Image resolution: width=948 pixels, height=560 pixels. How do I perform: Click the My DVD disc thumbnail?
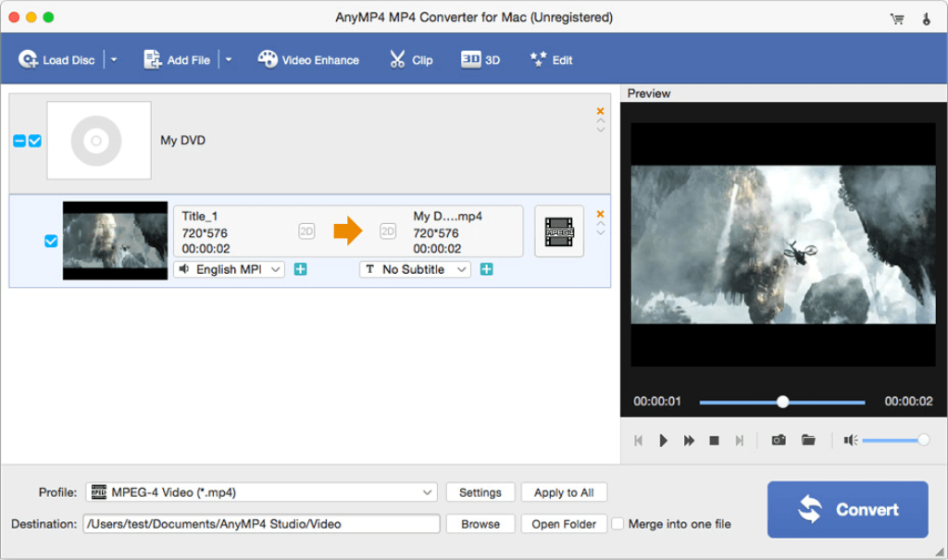(99, 141)
